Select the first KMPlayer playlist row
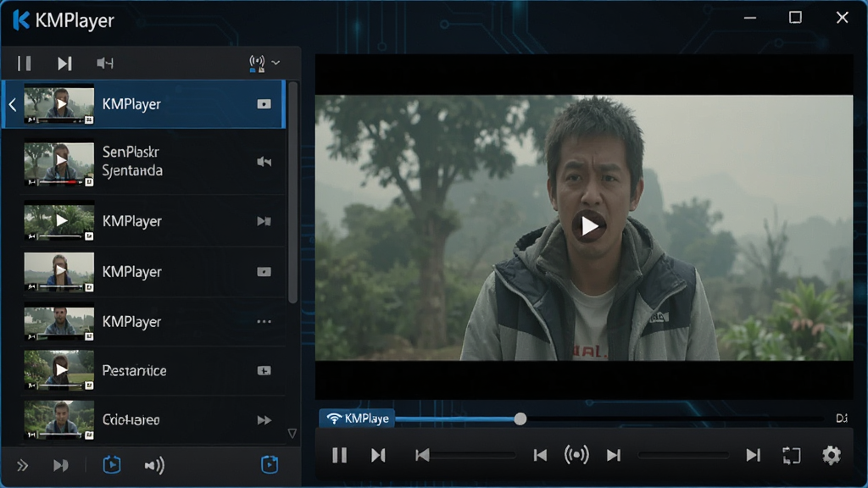The width and height of the screenshot is (868, 488). [x=143, y=104]
